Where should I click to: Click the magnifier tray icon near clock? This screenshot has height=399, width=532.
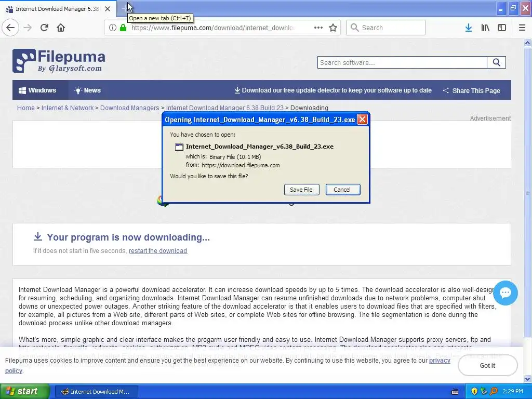click(x=494, y=392)
